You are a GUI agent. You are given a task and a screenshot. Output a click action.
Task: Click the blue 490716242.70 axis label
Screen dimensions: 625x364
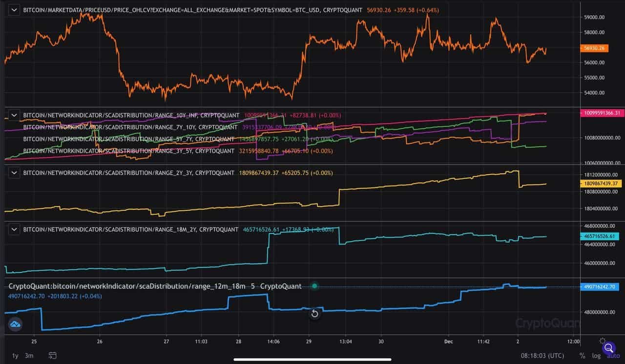599,287
